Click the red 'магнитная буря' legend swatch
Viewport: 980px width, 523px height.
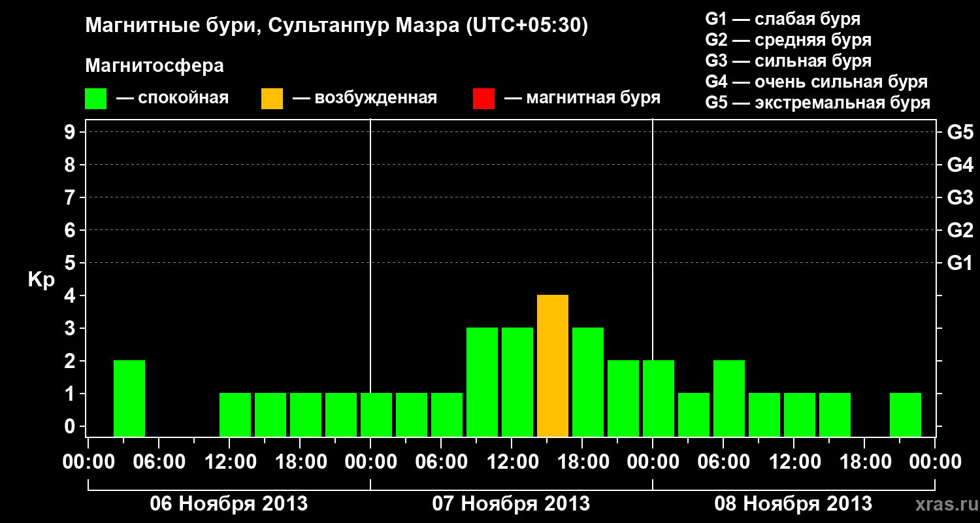point(483,98)
